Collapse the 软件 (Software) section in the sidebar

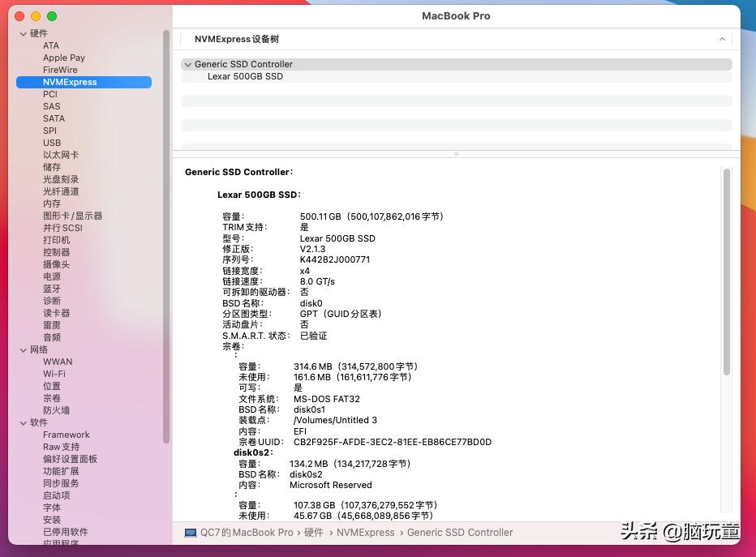tap(24, 422)
